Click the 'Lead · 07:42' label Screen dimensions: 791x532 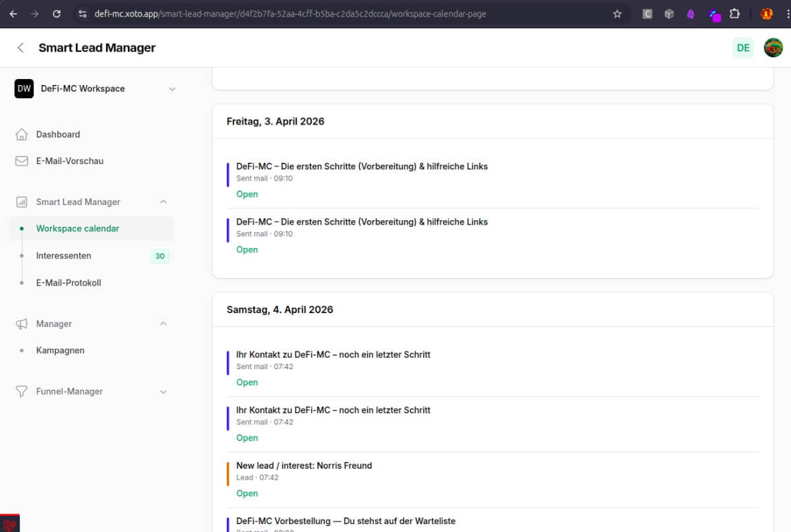pos(257,477)
